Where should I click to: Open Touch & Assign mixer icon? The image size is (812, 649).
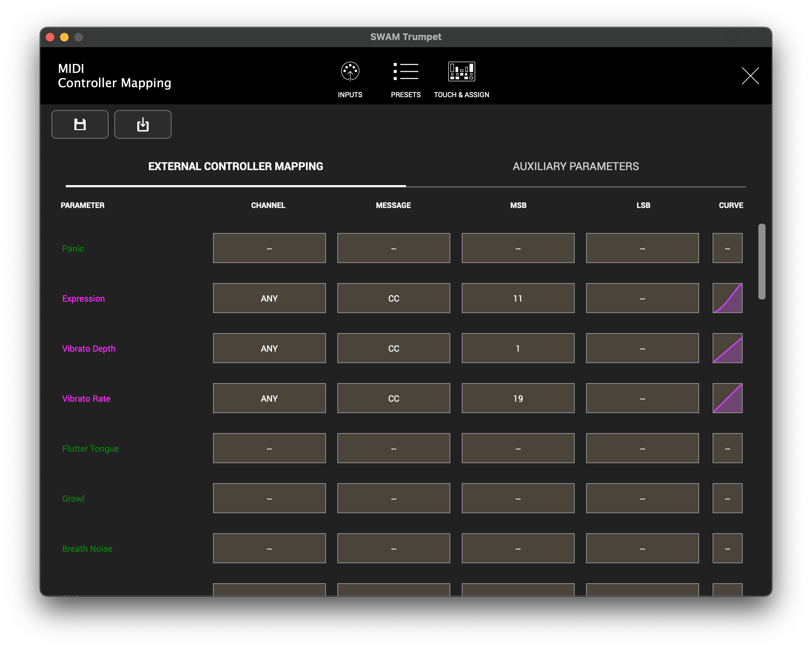point(461,71)
